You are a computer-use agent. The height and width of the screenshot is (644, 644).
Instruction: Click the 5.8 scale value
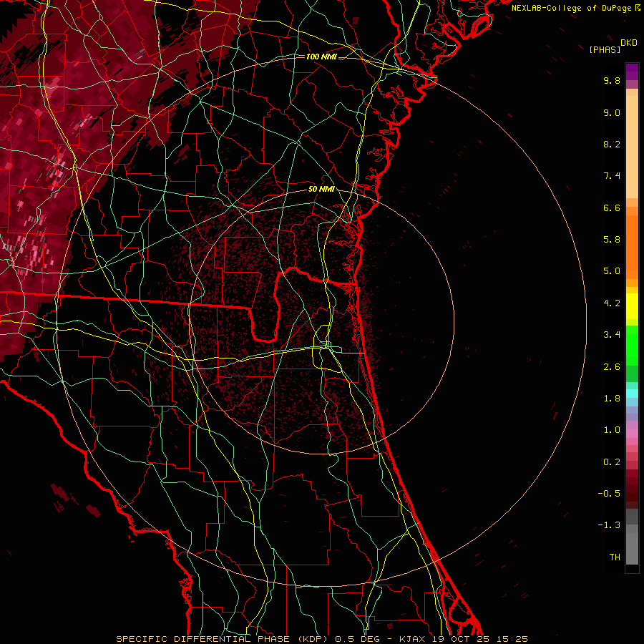[612, 240]
